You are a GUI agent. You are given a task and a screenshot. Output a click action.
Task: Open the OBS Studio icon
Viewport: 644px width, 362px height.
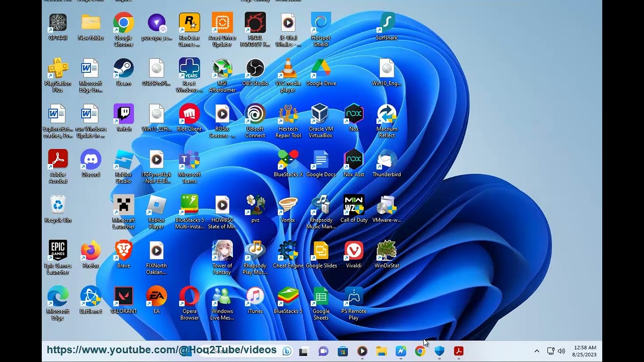[x=255, y=68]
